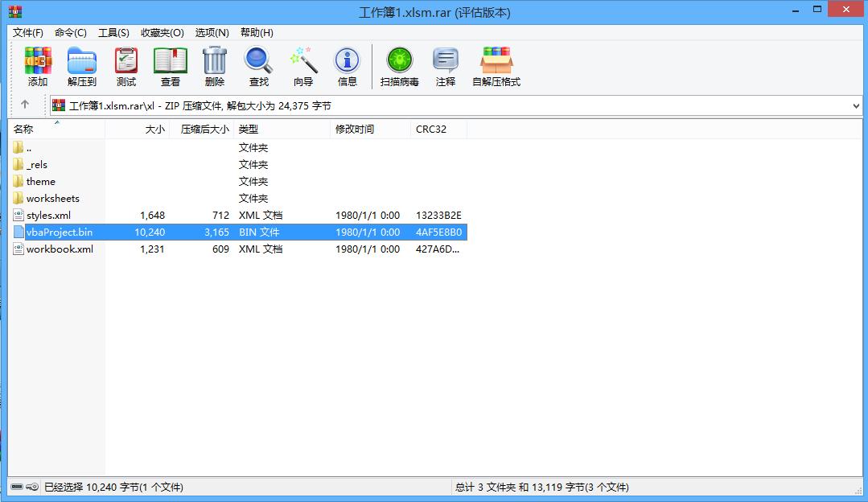Select the styles.xml file
868x502 pixels.
pos(50,215)
